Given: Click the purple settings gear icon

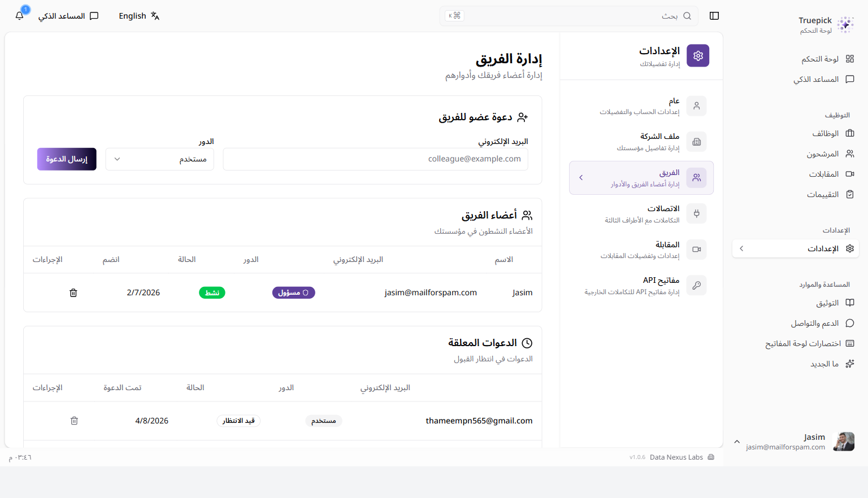Looking at the screenshot, I should pyautogui.click(x=698, y=56).
